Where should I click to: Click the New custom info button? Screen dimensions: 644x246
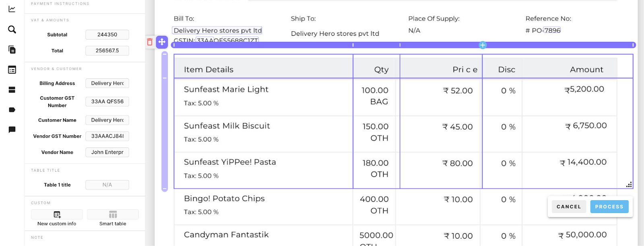tap(57, 218)
